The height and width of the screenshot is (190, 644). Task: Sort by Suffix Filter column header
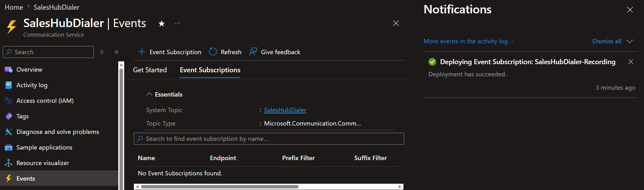tap(370, 158)
